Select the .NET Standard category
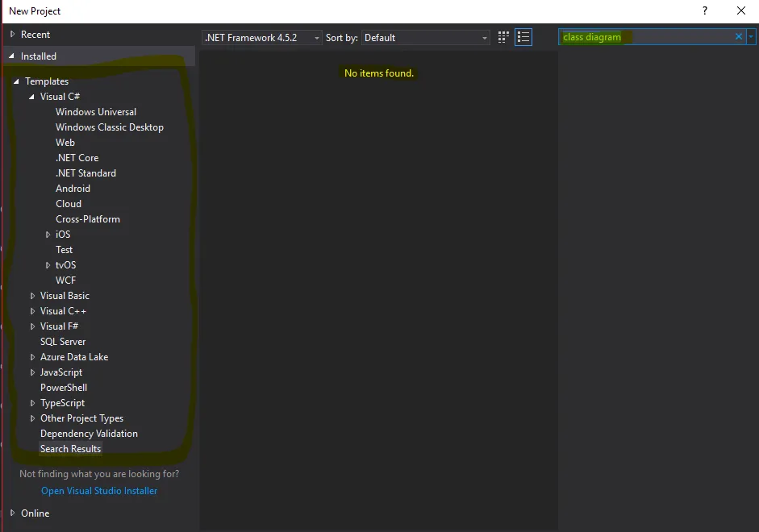The image size is (759, 532). point(85,173)
